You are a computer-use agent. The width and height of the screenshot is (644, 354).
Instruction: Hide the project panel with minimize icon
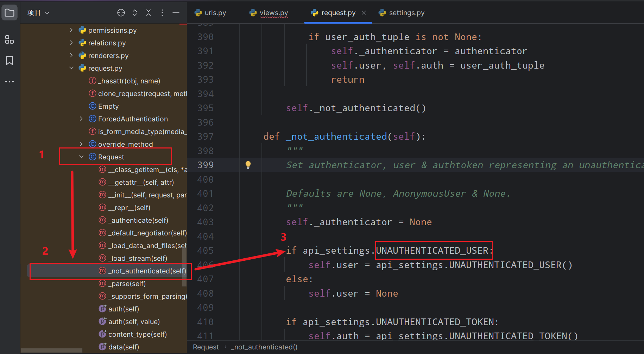[x=176, y=13]
